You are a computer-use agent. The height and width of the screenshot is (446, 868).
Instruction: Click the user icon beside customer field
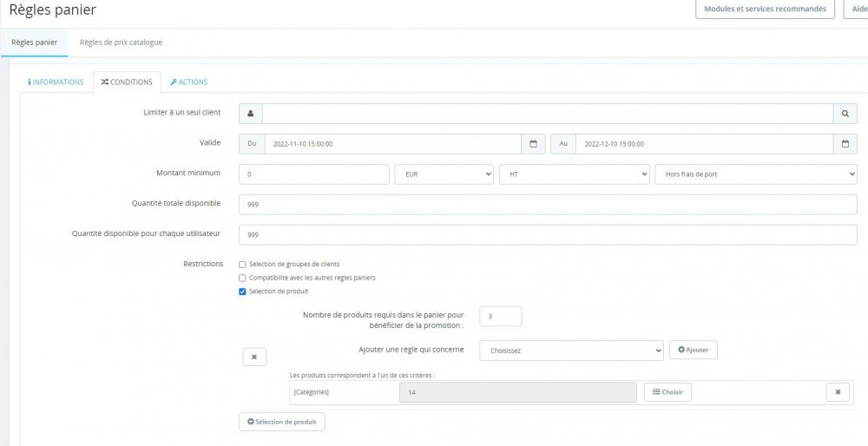pos(250,114)
